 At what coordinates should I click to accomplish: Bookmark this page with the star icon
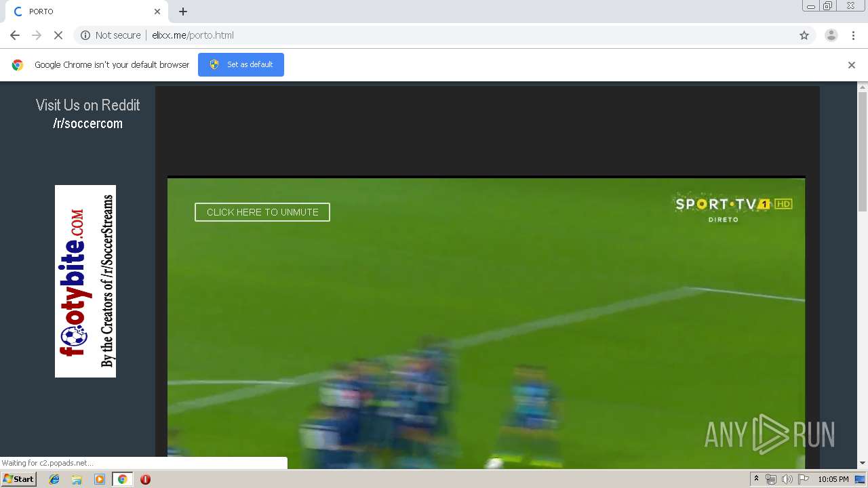(x=804, y=35)
